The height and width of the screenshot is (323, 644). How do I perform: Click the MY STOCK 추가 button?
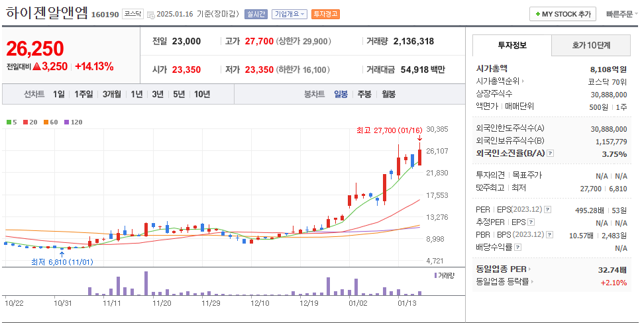tap(562, 14)
